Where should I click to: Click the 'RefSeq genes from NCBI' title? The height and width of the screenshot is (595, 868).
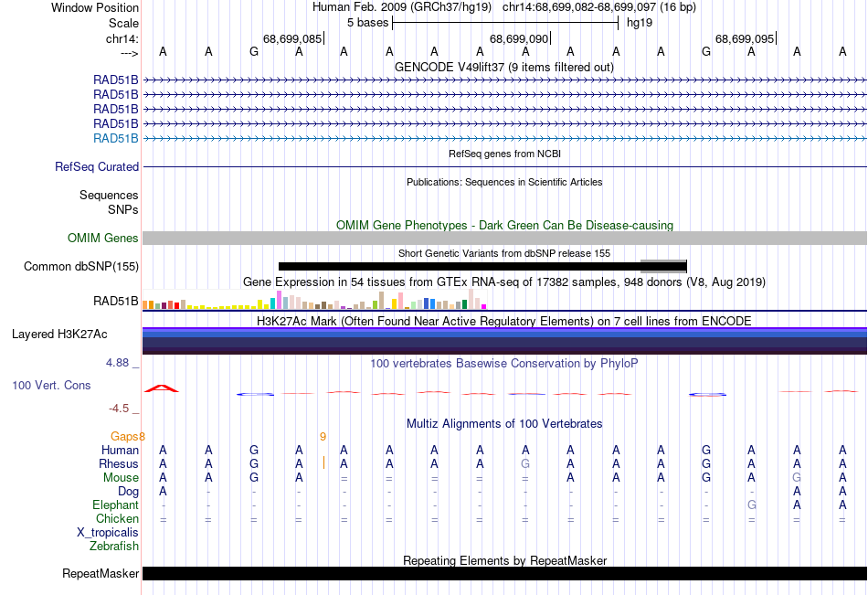pos(504,154)
